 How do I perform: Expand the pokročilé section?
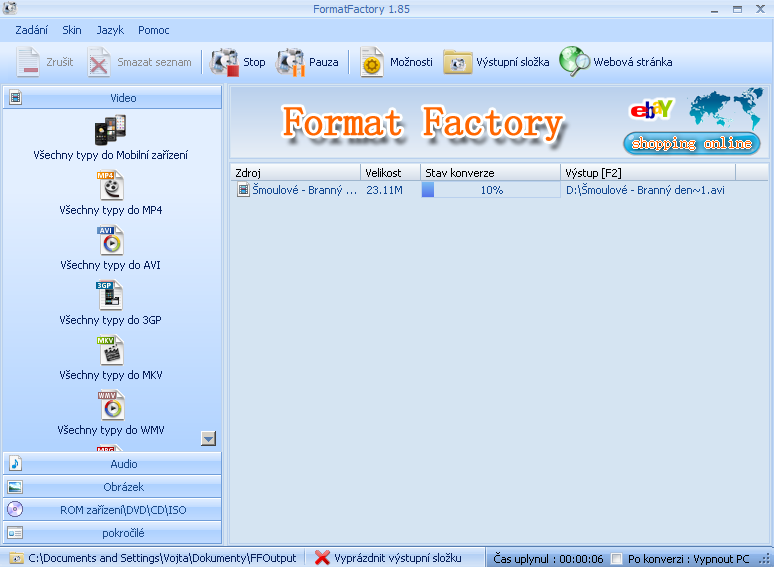click(x=112, y=533)
